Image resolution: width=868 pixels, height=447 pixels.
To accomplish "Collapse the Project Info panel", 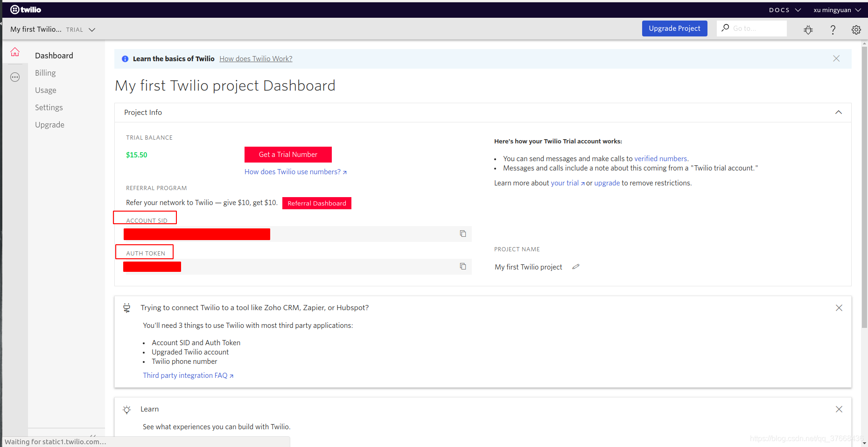I will (x=839, y=113).
